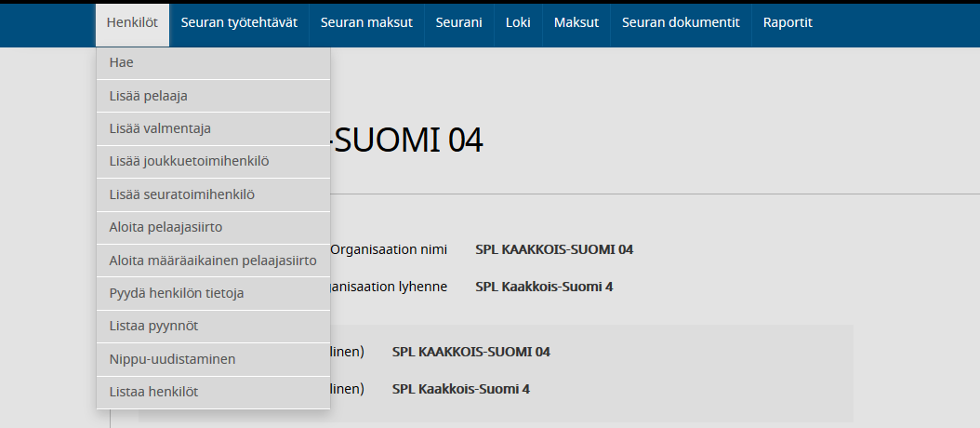Go to the Seurani tab
Viewport: 980px width, 428px height.
tap(458, 23)
